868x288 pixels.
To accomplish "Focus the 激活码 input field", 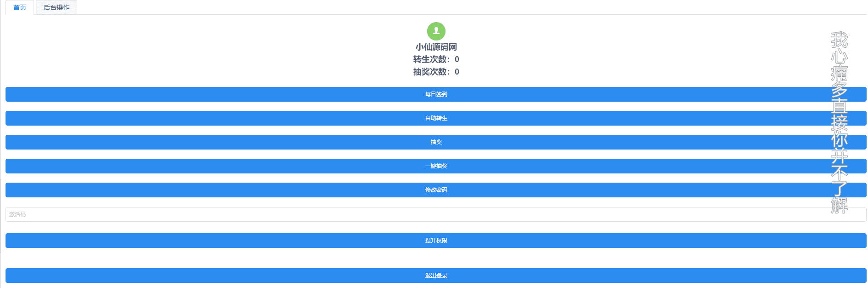I will point(436,214).
